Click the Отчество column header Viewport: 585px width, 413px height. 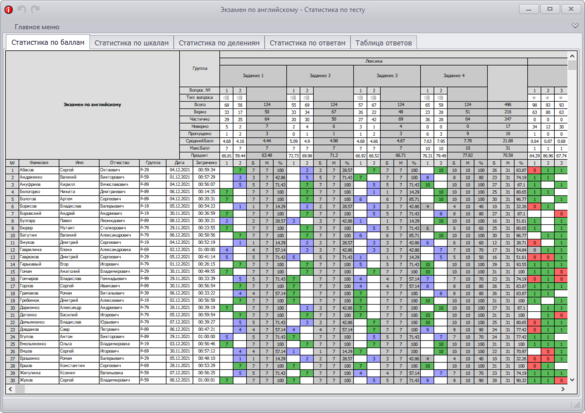pyautogui.click(x=119, y=163)
